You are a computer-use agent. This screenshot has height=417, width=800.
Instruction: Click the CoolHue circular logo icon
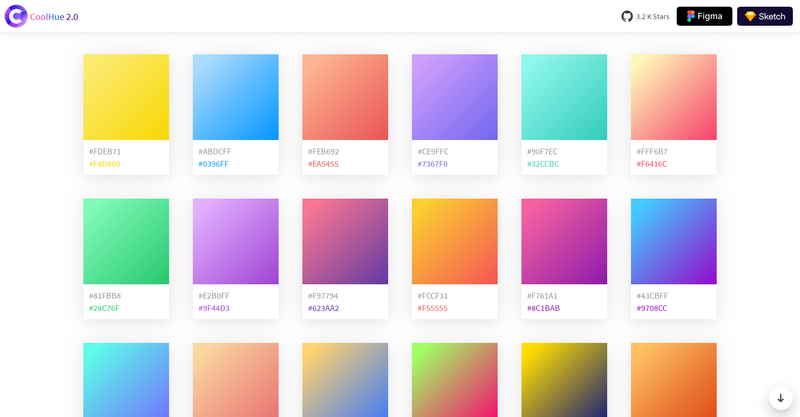pyautogui.click(x=16, y=16)
